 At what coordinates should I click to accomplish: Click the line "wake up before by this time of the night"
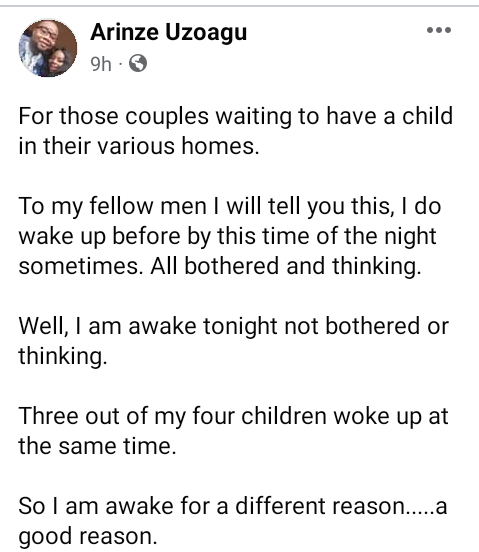click(x=227, y=237)
